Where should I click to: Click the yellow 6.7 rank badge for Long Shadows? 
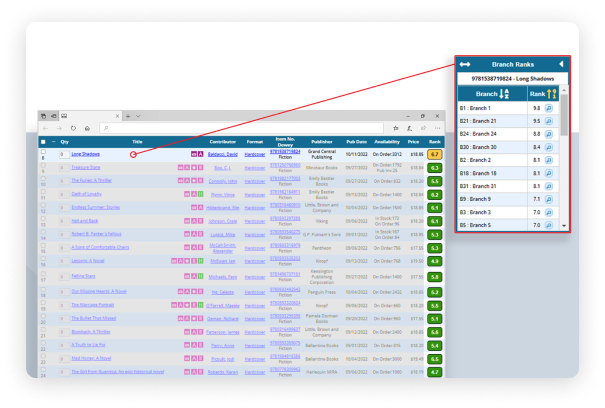pos(435,154)
